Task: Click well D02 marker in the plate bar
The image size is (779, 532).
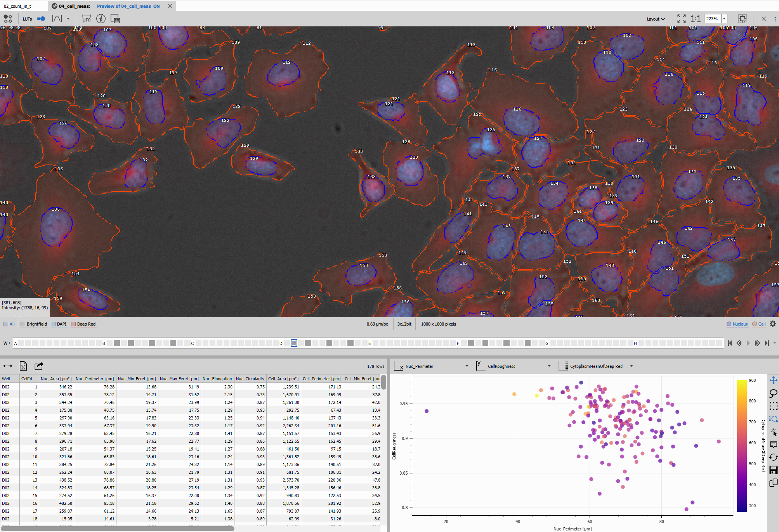Action: pos(294,343)
